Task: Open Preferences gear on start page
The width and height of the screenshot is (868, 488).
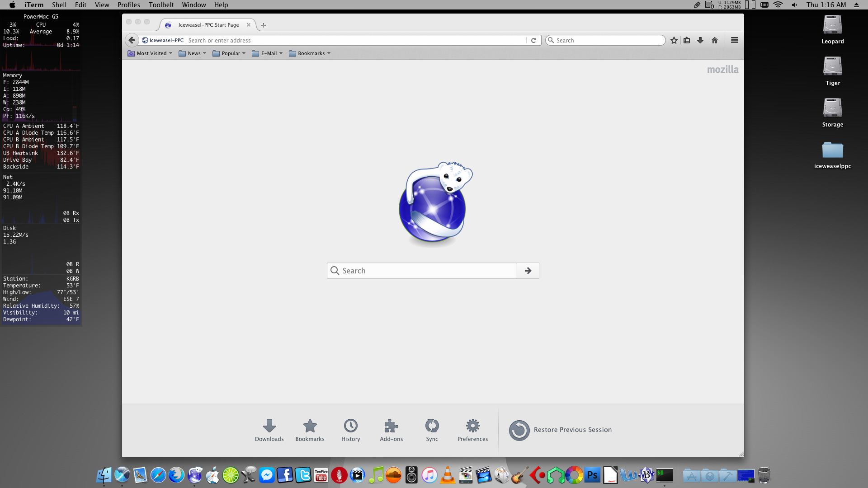Action: 472,430
